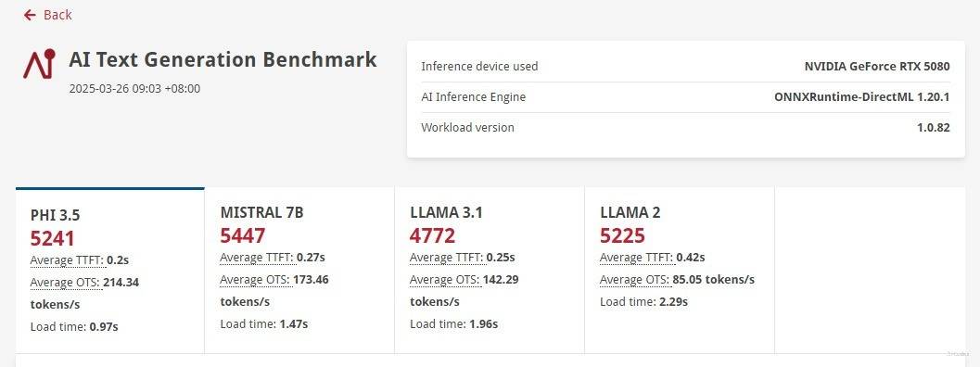Viewport: 980px width, 367px height.
Task: Click the Workload version row
Action: (685, 128)
